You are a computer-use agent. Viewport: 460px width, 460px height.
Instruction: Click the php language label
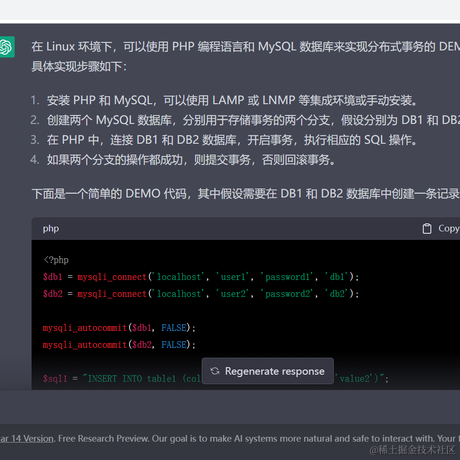[x=51, y=229]
